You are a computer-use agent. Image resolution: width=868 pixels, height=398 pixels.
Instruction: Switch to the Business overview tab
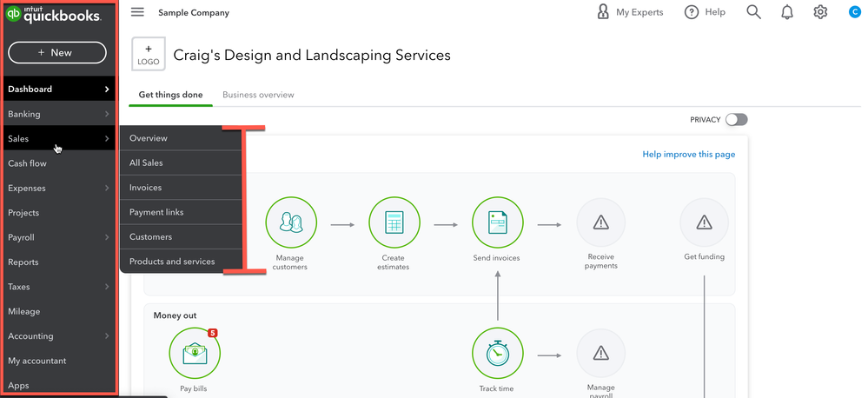point(258,95)
